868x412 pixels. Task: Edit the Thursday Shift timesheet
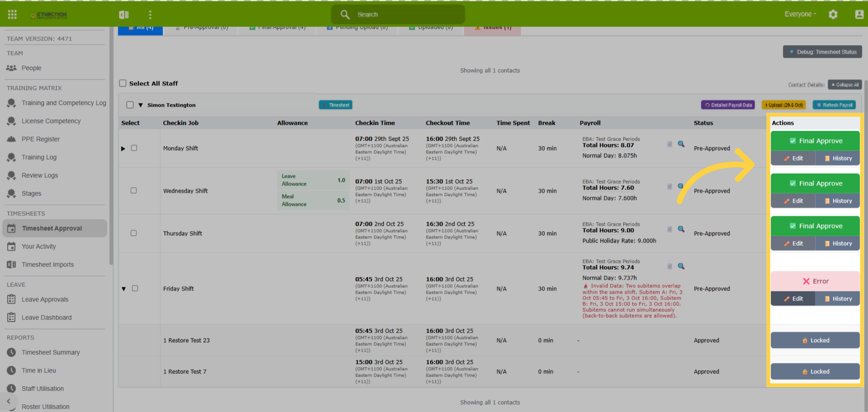[793, 244]
